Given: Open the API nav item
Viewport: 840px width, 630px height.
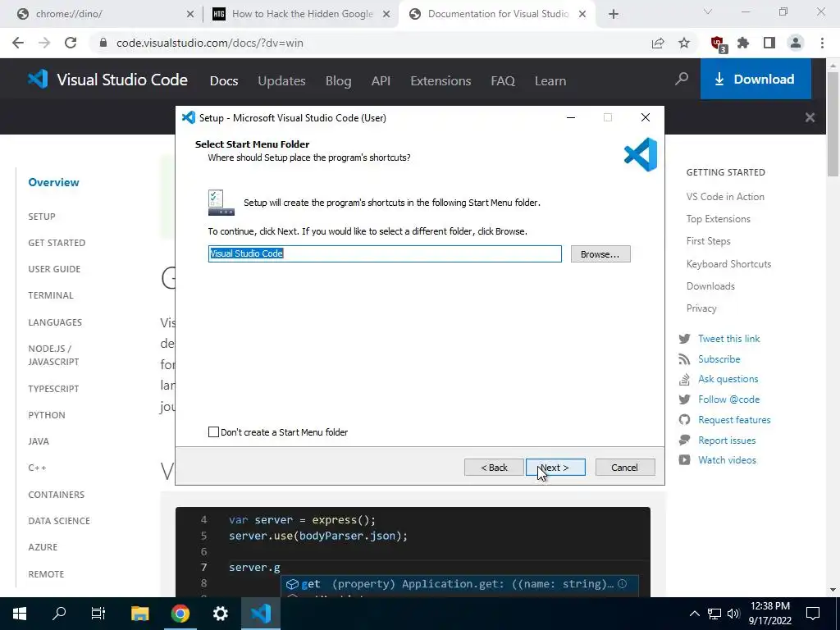Looking at the screenshot, I should (381, 81).
